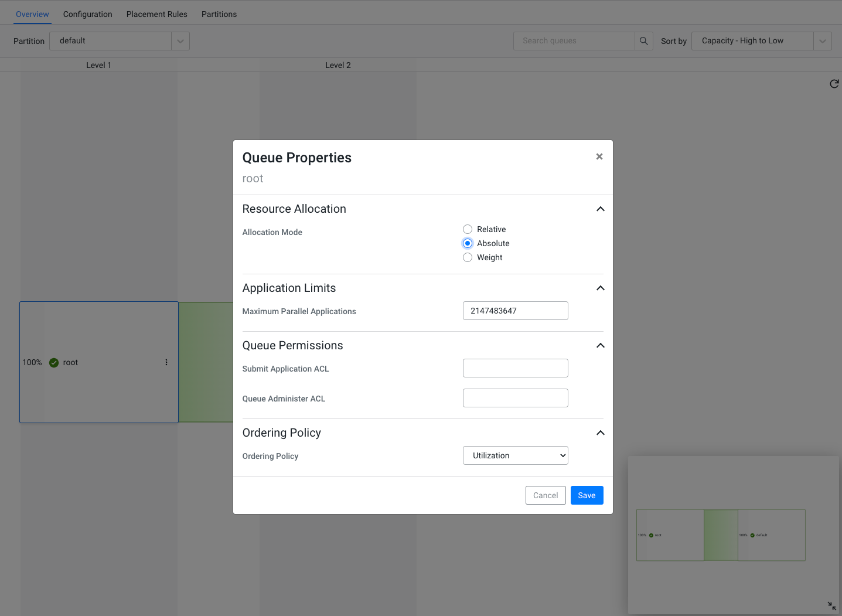The width and height of the screenshot is (842, 616).
Task: Open the Partition selector showing default
Action: (120, 40)
